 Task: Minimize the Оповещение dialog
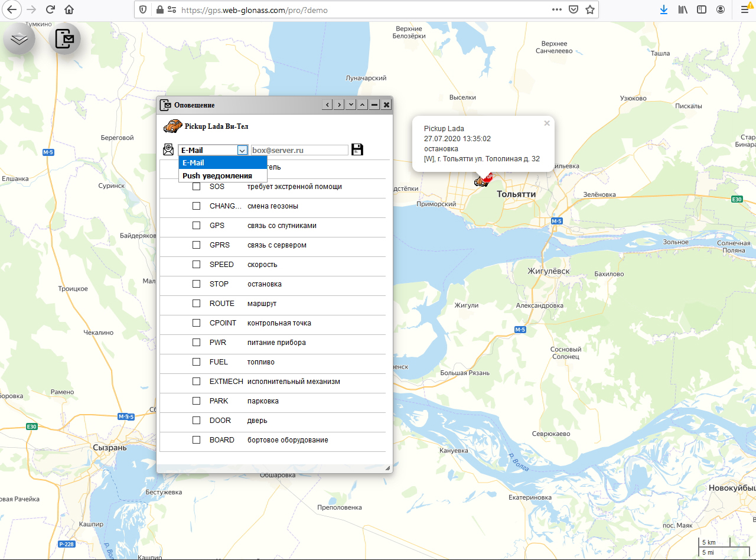(x=374, y=105)
